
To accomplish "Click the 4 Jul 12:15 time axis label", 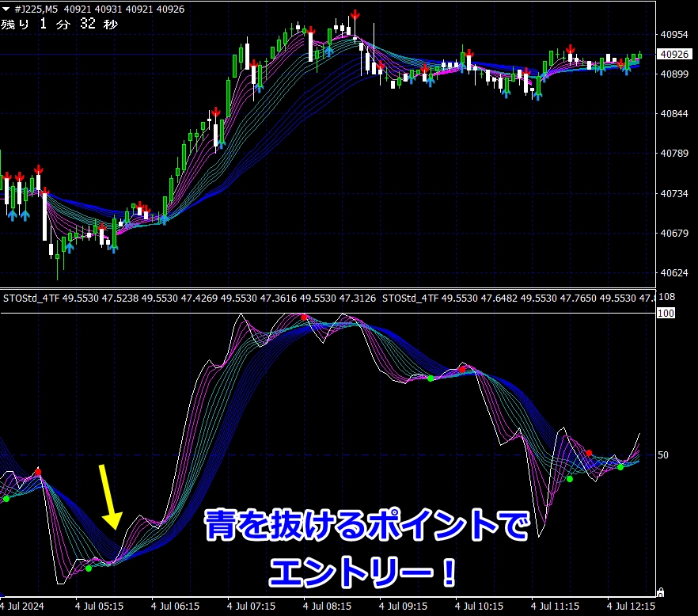I will click(631, 606).
